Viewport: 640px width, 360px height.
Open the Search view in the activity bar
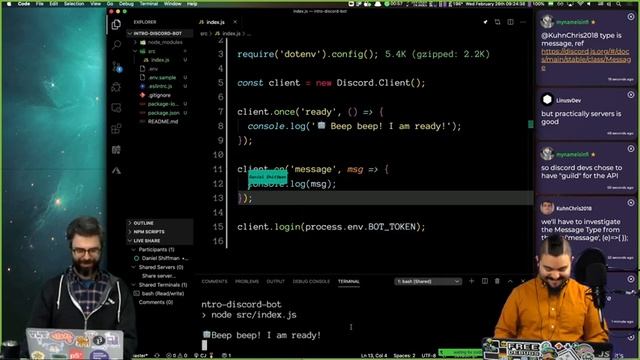(x=116, y=44)
